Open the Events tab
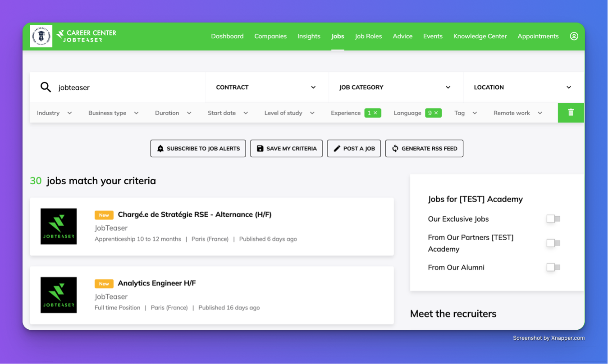608x364 pixels. tap(433, 36)
